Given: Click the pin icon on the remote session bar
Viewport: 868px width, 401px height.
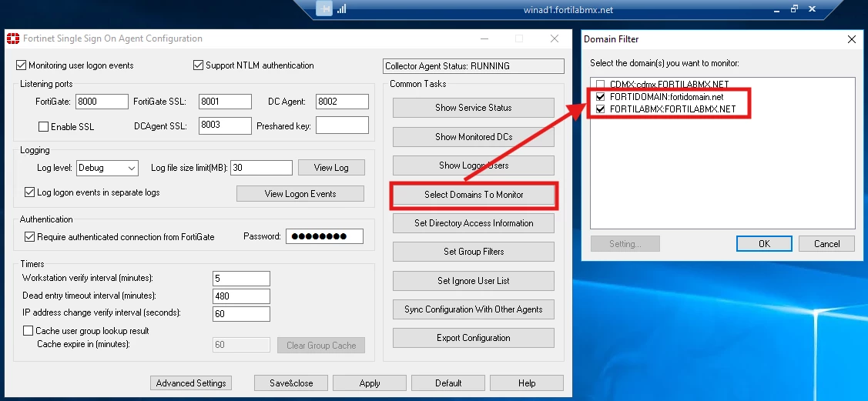Looking at the screenshot, I should [x=324, y=8].
